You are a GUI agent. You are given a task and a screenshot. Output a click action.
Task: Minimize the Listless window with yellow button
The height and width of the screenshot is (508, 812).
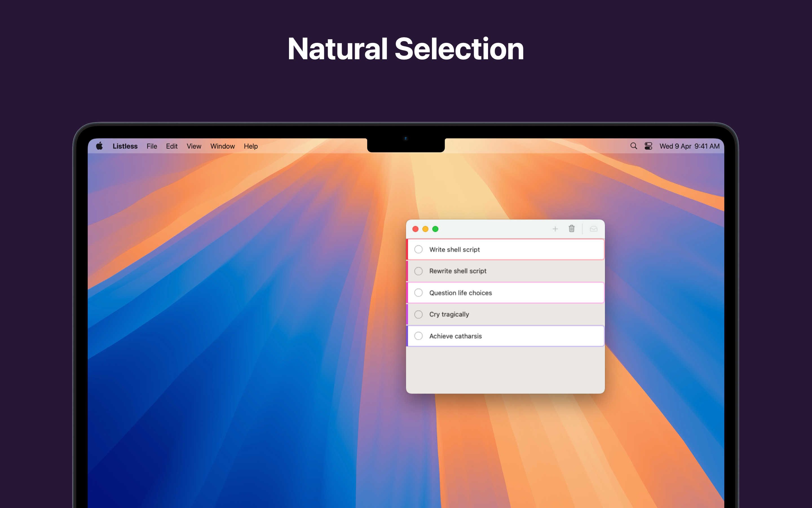coord(425,229)
